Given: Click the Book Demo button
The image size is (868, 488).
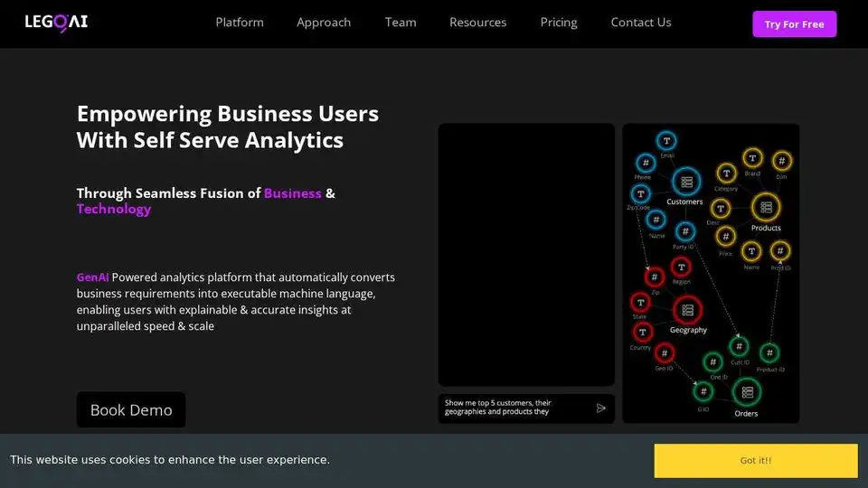Looking at the screenshot, I should tap(131, 409).
